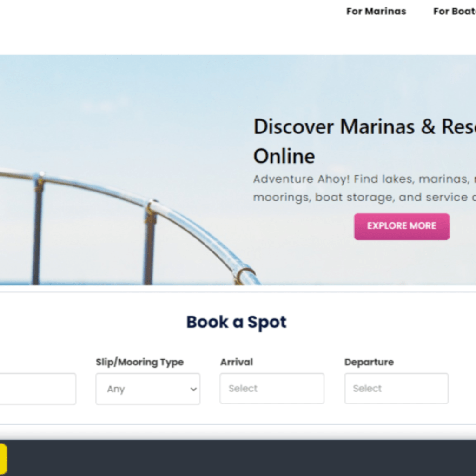Open the For Boaters menu item
This screenshot has width=476, height=476.
click(454, 12)
